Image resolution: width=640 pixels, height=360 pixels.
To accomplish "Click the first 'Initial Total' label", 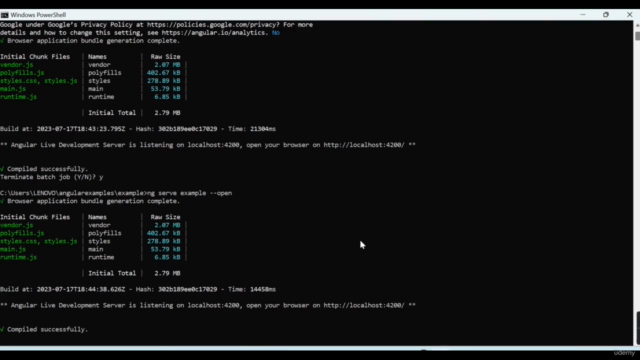I will [112, 113].
